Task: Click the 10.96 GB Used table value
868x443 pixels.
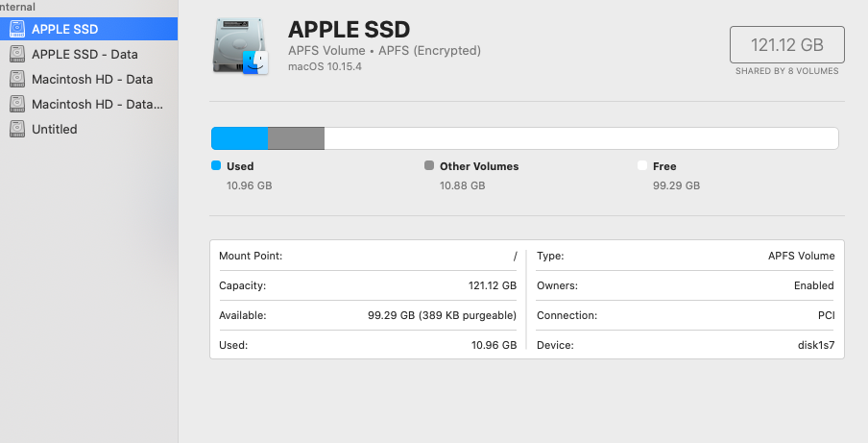Action: click(x=494, y=346)
